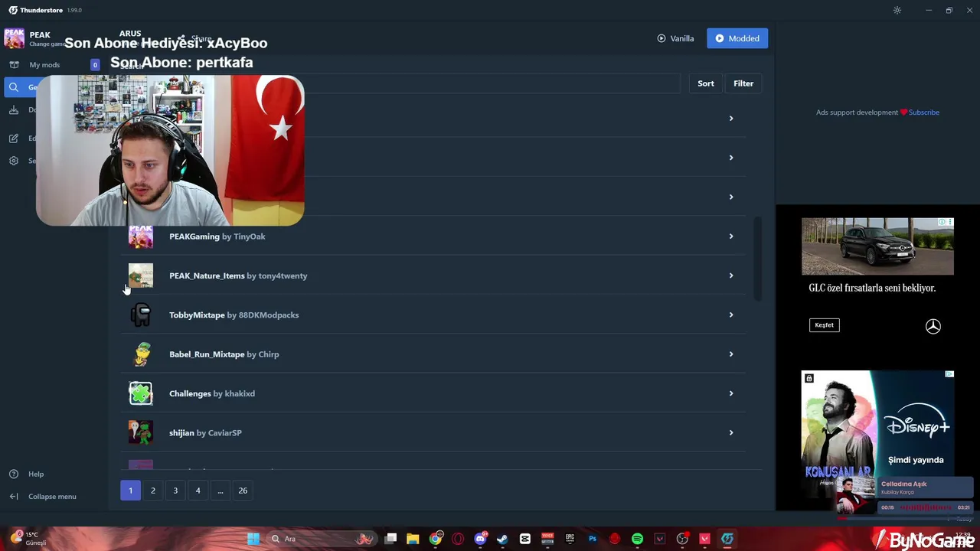Go to page 3 of mods
This screenshot has height=551, width=980.
[175, 491]
